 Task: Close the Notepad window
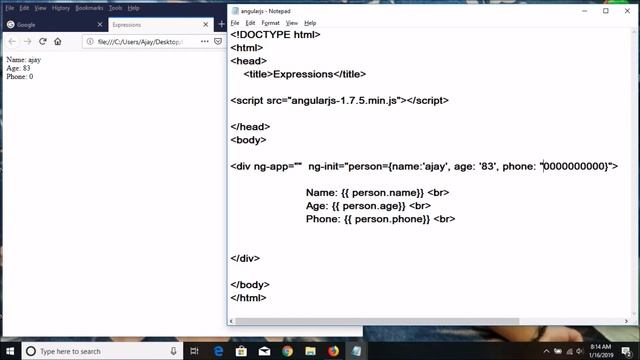coord(627,11)
